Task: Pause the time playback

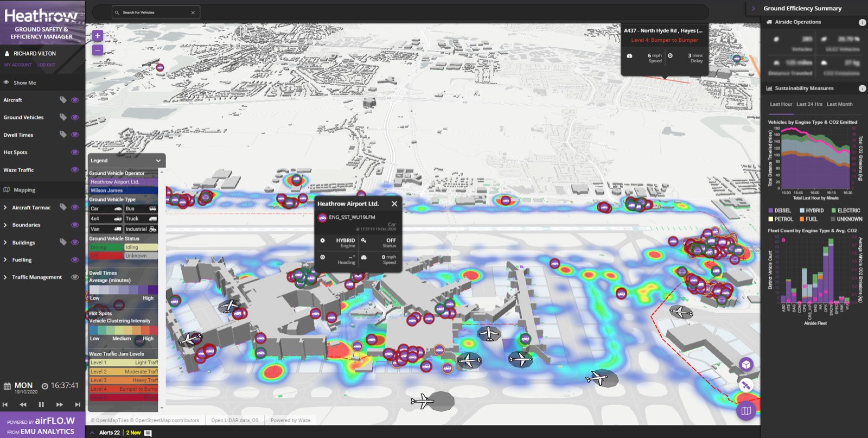Action: coord(41,404)
